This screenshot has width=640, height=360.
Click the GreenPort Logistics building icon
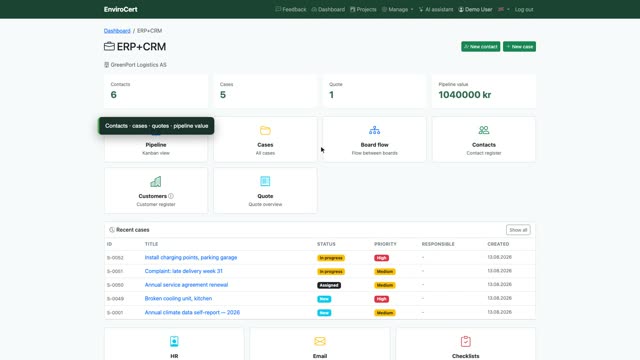(107, 65)
